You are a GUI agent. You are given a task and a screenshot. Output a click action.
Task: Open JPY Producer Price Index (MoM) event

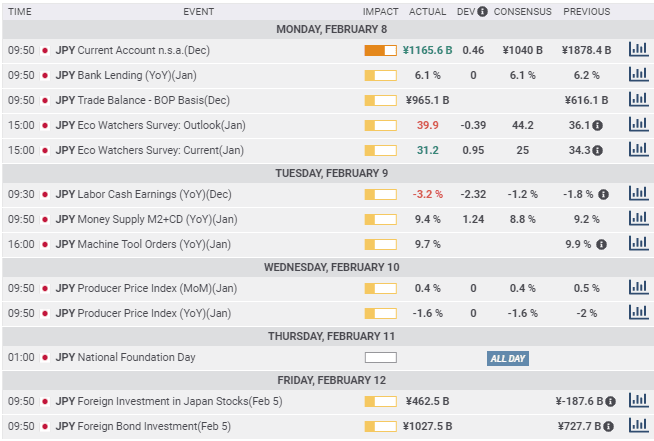(146, 288)
